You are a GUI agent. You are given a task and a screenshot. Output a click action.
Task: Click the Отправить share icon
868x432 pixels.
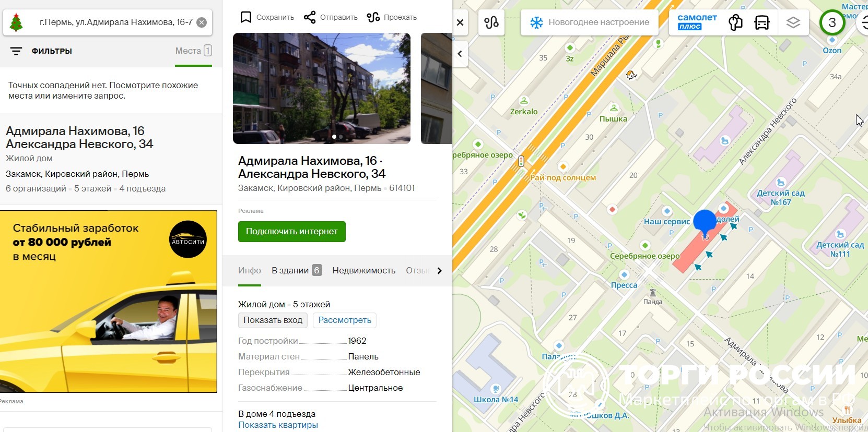point(310,17)
